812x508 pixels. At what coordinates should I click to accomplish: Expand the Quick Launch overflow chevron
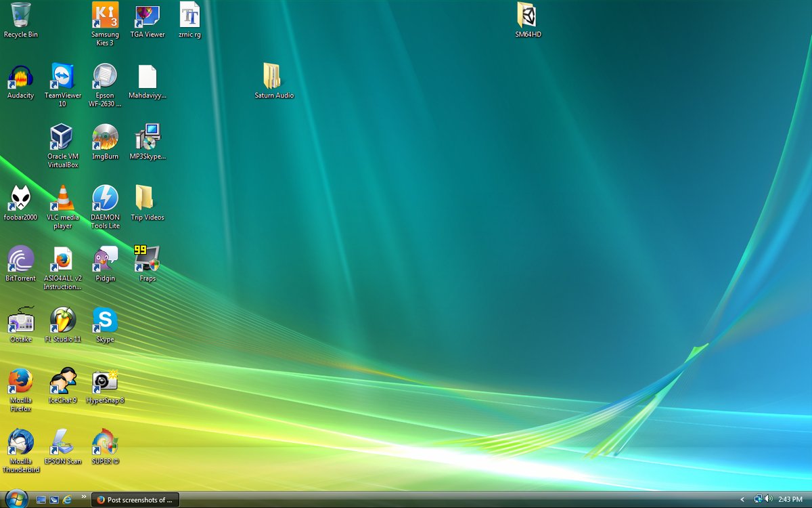85,496
